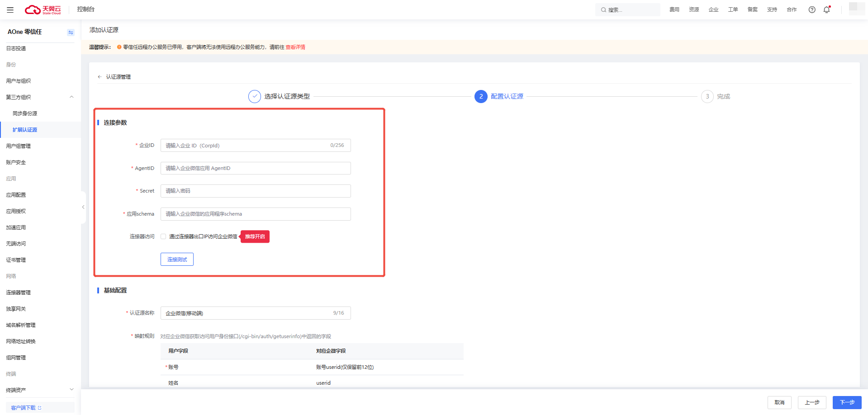Screen dimensions: 868x415
Task: Open the notification bell
Action: (827, 9)
